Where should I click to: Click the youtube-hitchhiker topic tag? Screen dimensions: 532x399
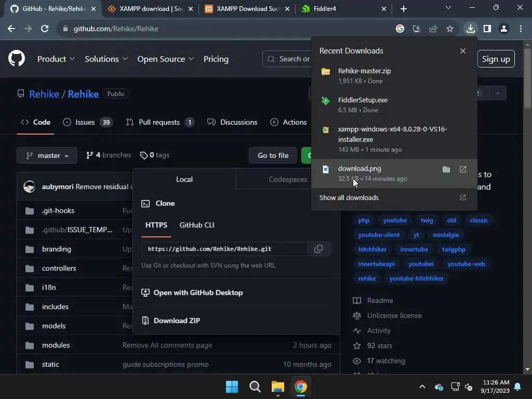[x=416, y=278]
